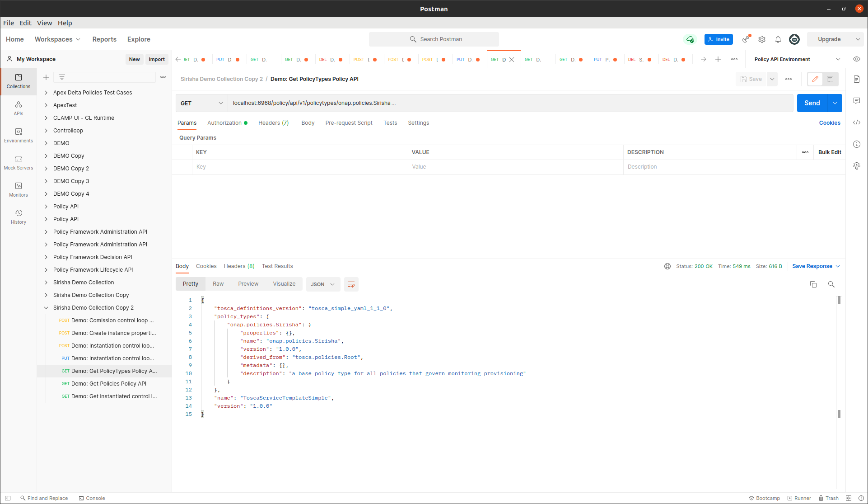Open the JSON response format dropdown
This screenshot has width=868, height=504.
click(x=322, y=284)
